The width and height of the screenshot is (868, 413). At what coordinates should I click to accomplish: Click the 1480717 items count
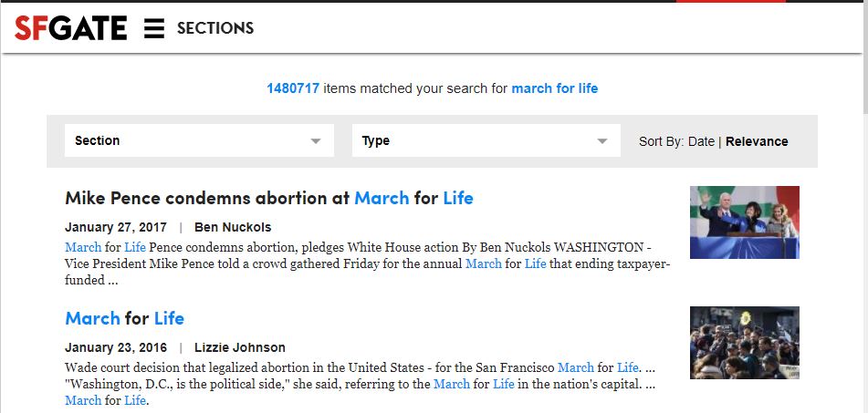(x=293, y=88)
